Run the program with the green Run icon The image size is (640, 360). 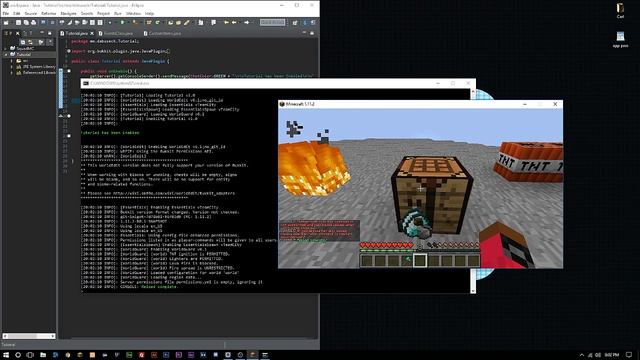click(x=122, y=23)
